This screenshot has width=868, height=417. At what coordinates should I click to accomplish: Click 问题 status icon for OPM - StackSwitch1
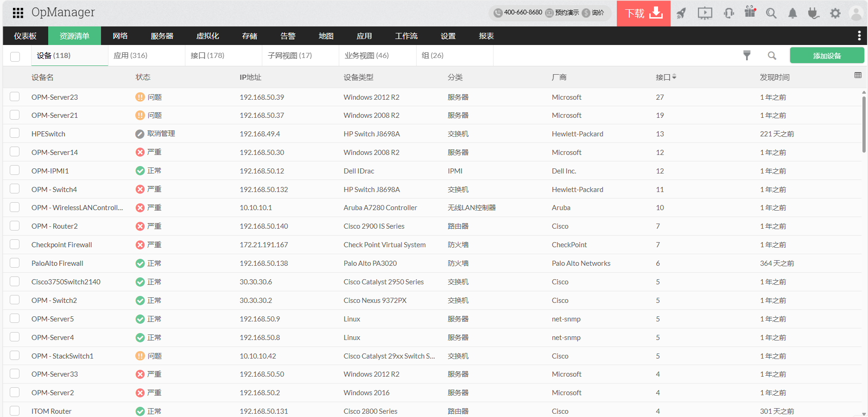(140, 356)
